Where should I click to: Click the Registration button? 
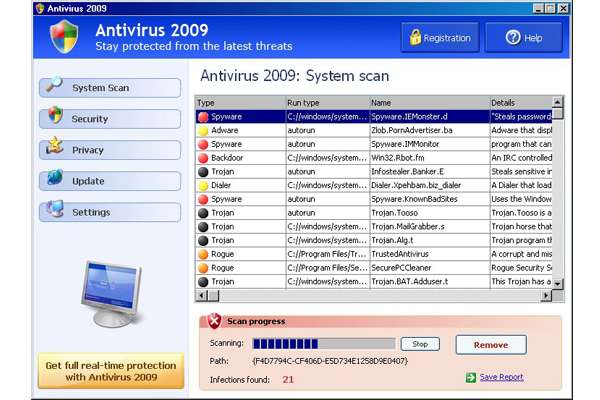pyautogui.click(x=440, y=38)
